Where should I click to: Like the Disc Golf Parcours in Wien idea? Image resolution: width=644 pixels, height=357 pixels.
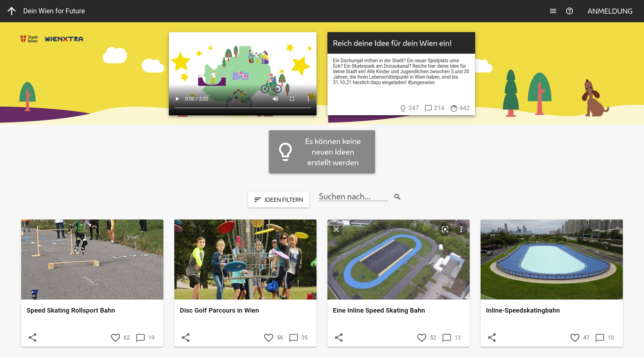(x=269, y=338)
